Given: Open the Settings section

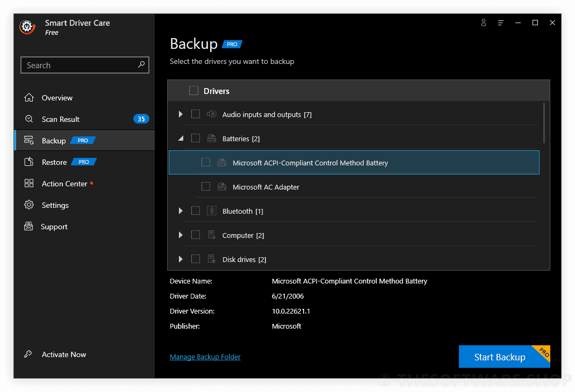Looking at the screenshot, I should pos(84,205).
